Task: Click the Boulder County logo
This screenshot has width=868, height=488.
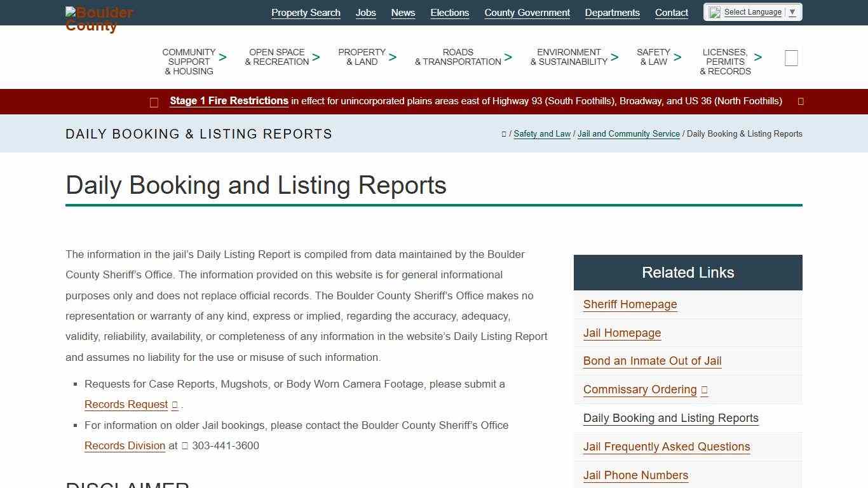Action: coord(99,19)
